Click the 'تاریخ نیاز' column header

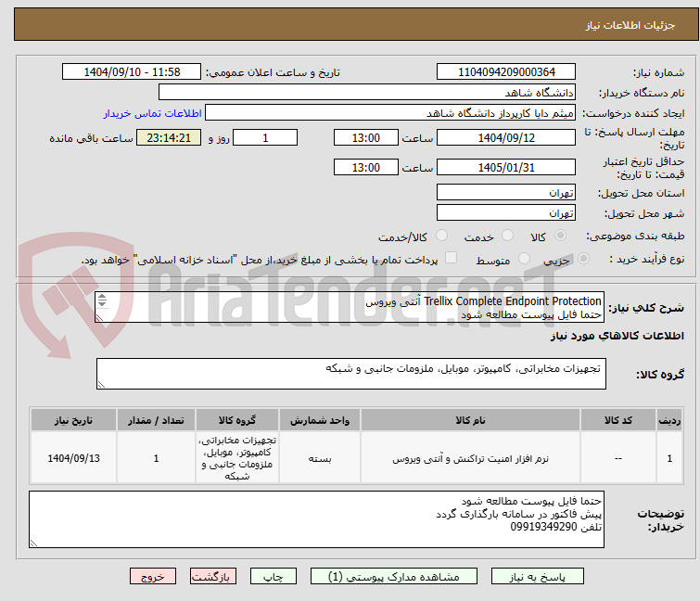point(73,420)
